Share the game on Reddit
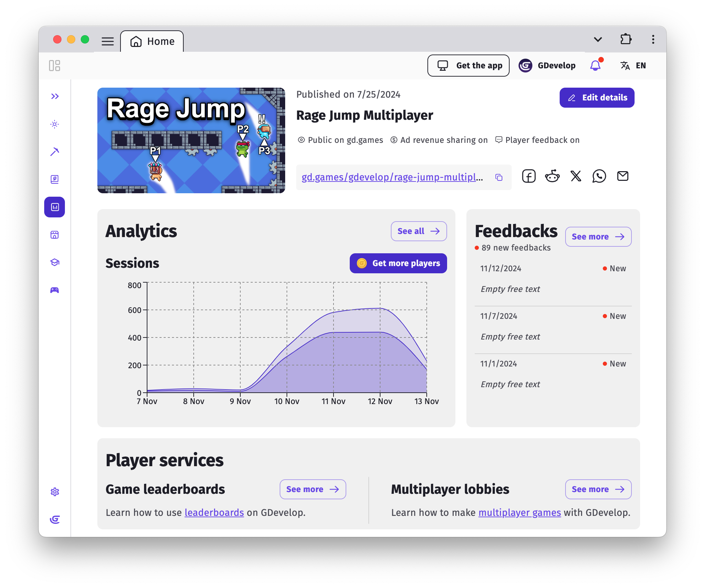 (x=552, y=176)
